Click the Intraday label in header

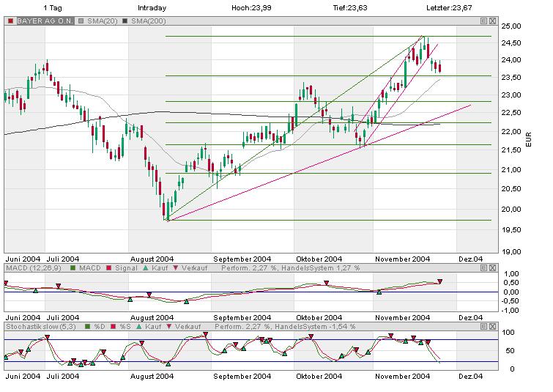(x=152, y=8)
